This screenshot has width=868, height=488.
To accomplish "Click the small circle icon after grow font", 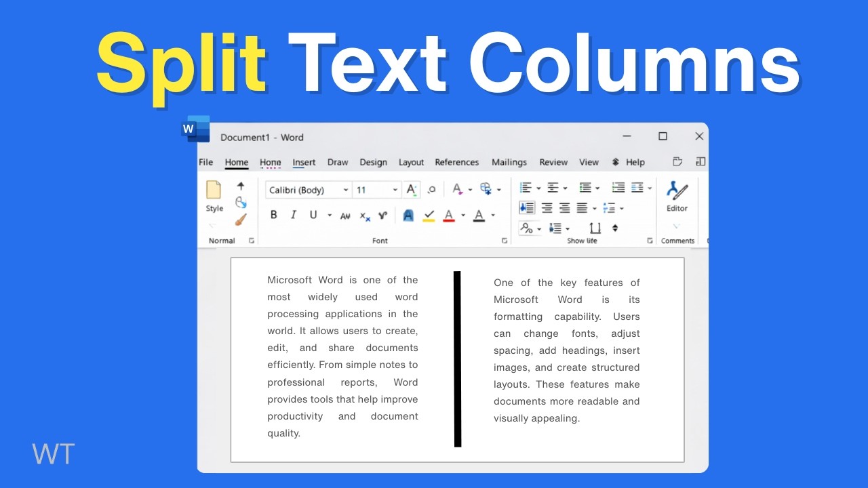I will pos(432,190).
